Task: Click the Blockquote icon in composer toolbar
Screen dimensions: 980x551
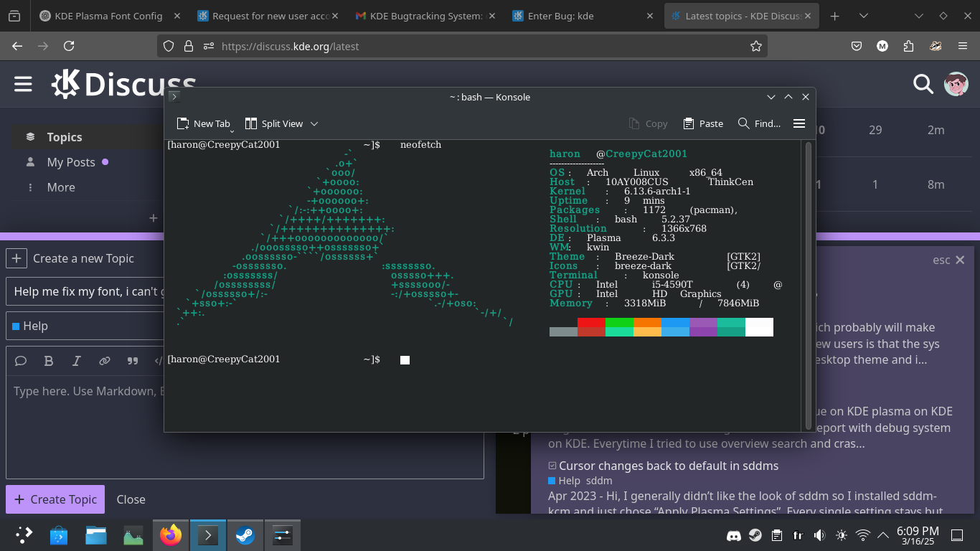Action: (x=133, y=361)
